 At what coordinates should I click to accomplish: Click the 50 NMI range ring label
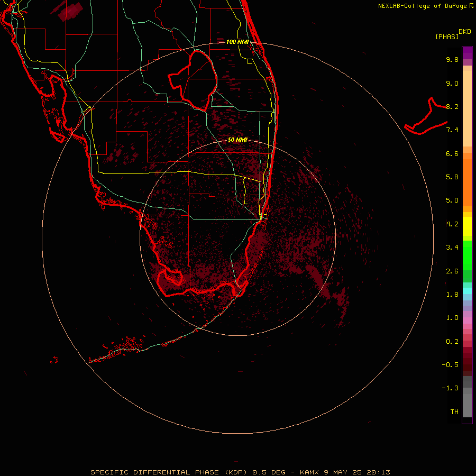pos(237,140)
